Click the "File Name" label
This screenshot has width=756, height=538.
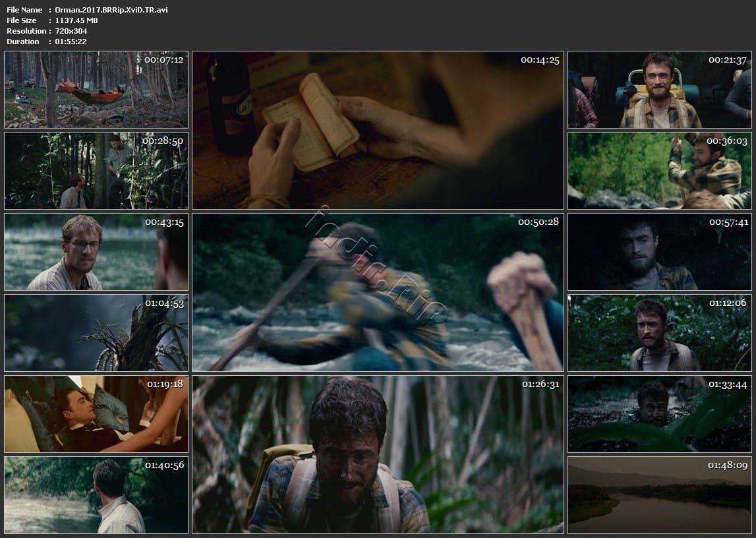point(24,10)
